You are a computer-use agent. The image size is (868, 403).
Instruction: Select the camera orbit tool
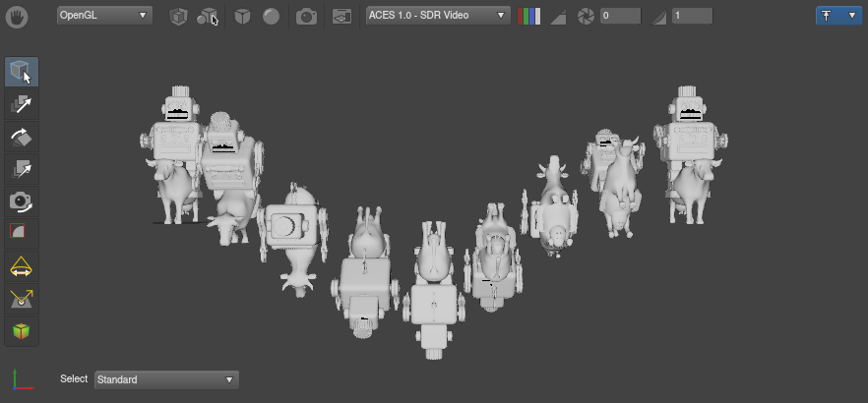[22, 201]
